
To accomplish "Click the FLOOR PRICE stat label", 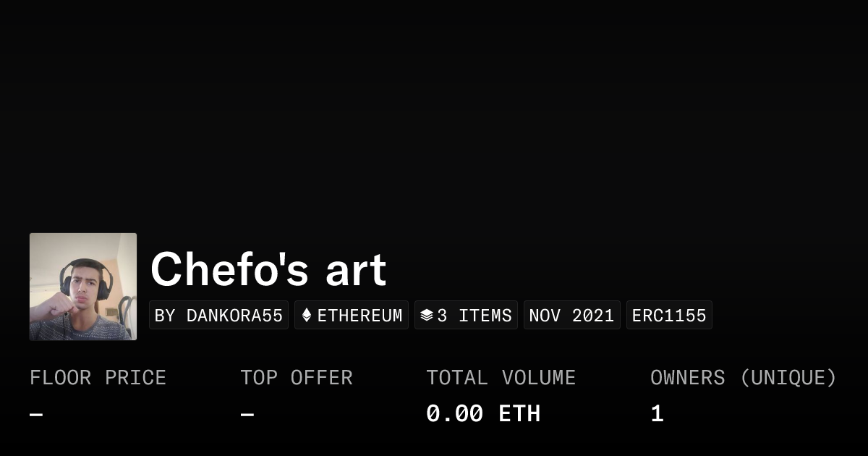I will [98, 378].
